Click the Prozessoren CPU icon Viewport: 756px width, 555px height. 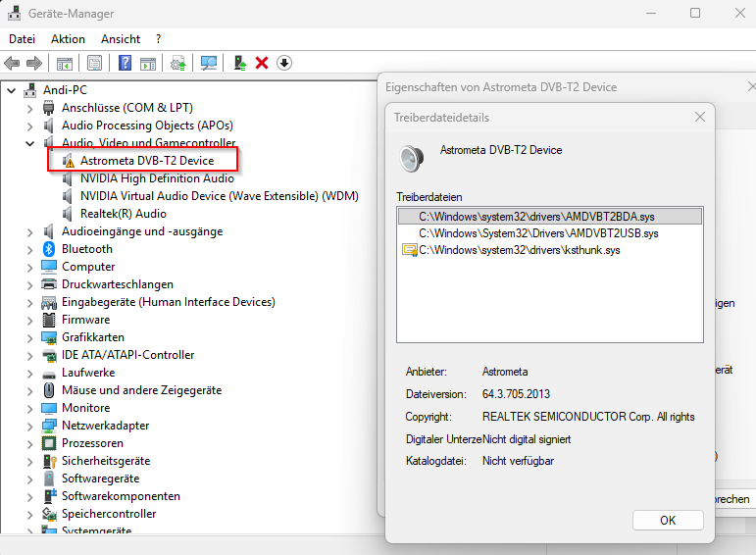[x=49, y=443]
